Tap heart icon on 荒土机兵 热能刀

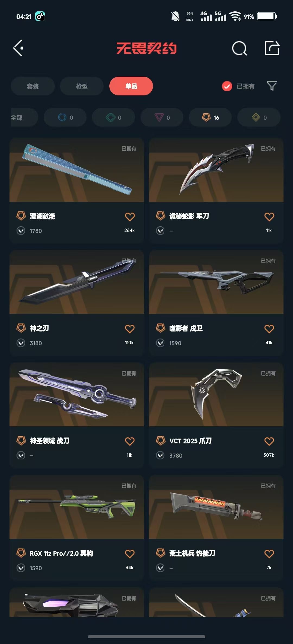269,553
